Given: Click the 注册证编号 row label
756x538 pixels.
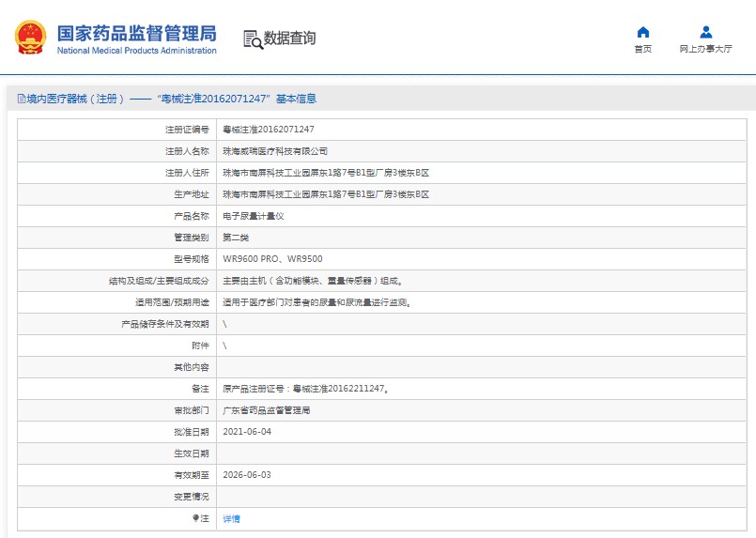Looking at the screenshot, I should pyautogui.click(x=187, y=130).
